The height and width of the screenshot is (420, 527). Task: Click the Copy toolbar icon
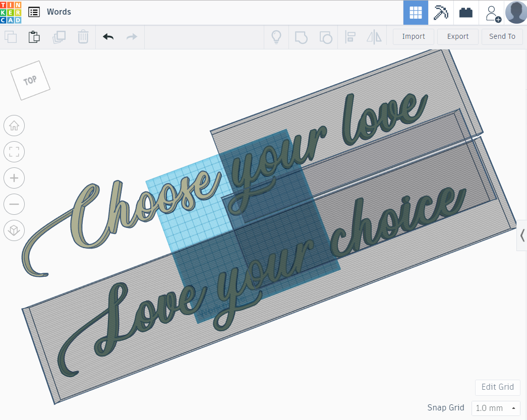(11, 37)
